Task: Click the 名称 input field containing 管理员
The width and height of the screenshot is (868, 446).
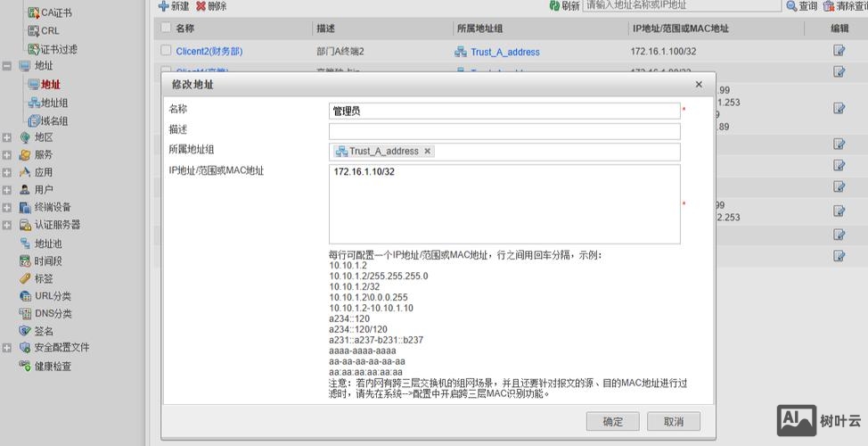Action: [504, 111]
